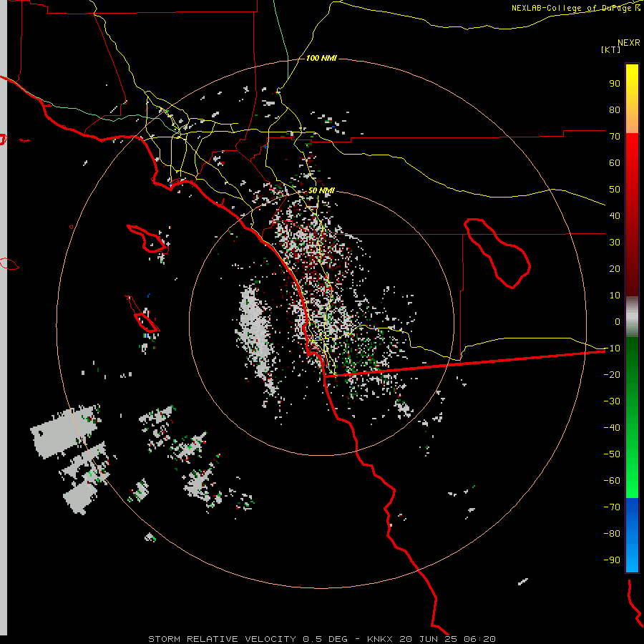
Task: Click the blue segment of the color bar
Action: pos(632,535)
